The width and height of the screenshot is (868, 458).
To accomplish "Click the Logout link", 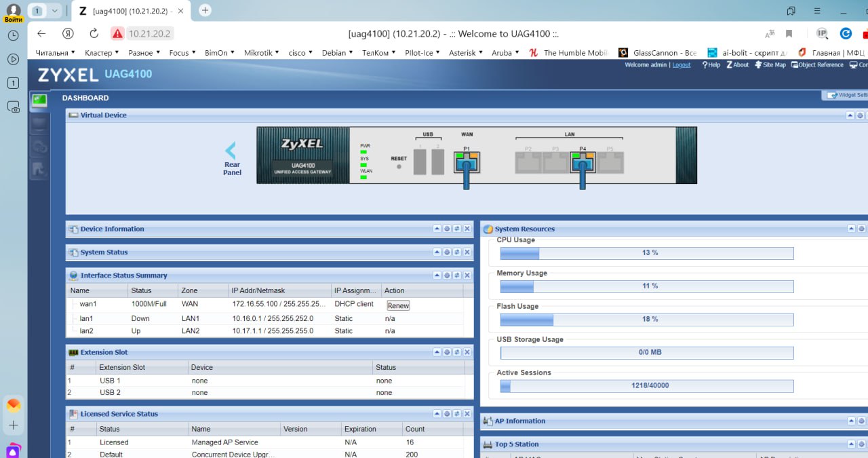I will 682,65.
